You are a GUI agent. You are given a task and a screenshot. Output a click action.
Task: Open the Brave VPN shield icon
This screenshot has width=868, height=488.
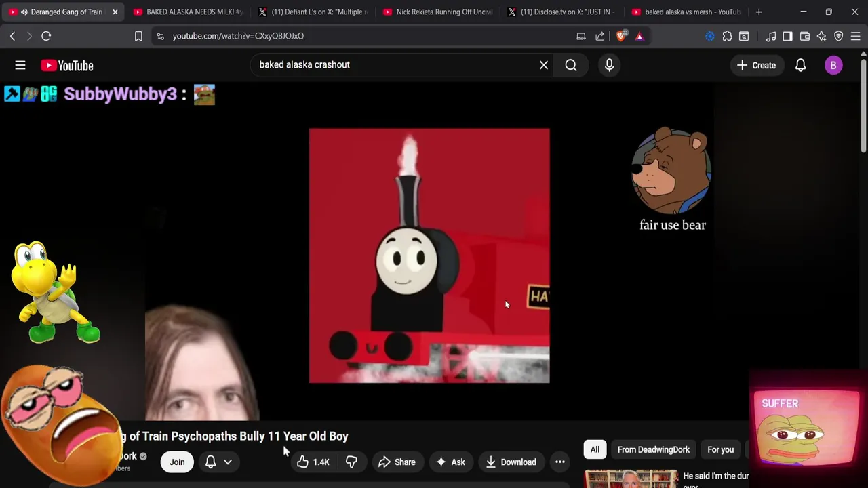839,36
